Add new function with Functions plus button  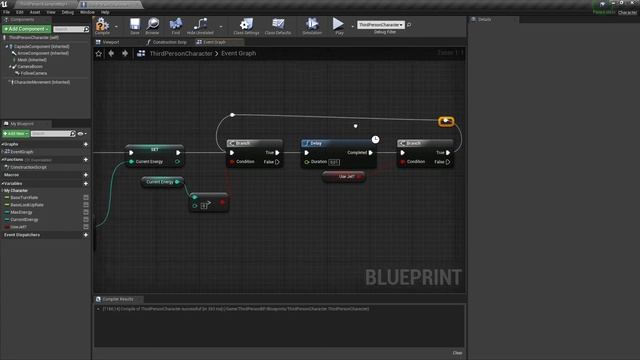pyautogui.click(x=86, y=160)
